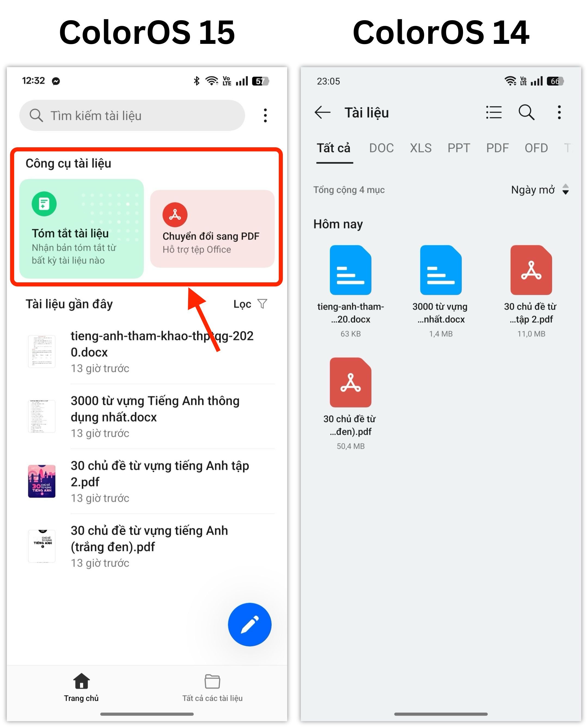Click the red PDF convert icon
The height and width of the screenshot is (727, 588).
point(175,215)
